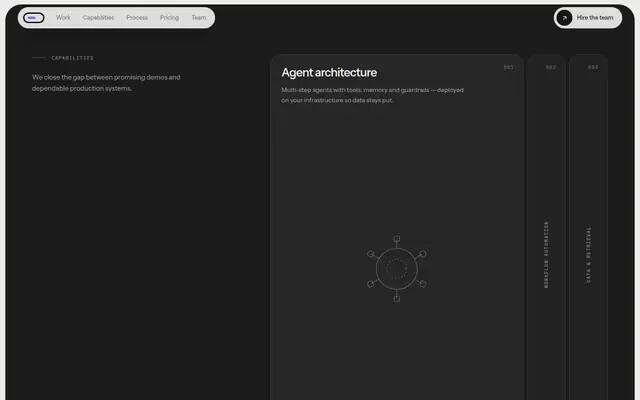Open the Team nav link
640x400 pixels.
[199, 18]
